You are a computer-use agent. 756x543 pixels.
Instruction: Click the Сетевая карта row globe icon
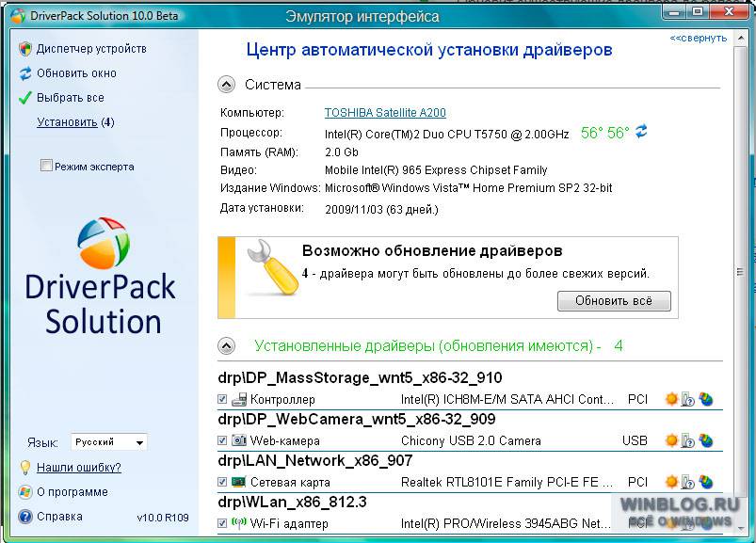706,482
